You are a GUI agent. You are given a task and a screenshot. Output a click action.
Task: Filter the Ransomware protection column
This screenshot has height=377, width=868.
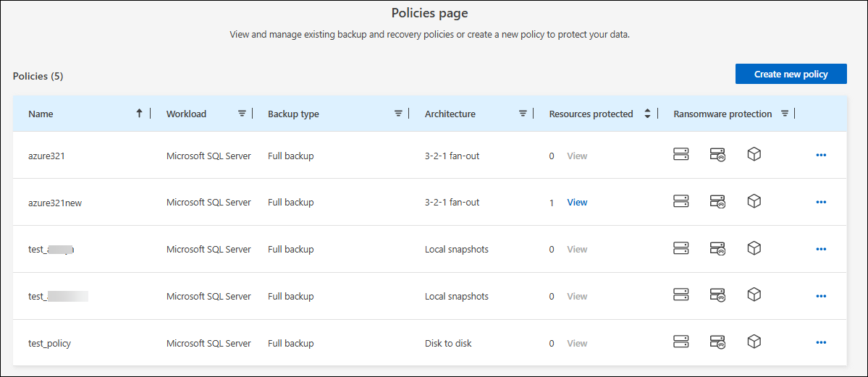coord(784,114)
